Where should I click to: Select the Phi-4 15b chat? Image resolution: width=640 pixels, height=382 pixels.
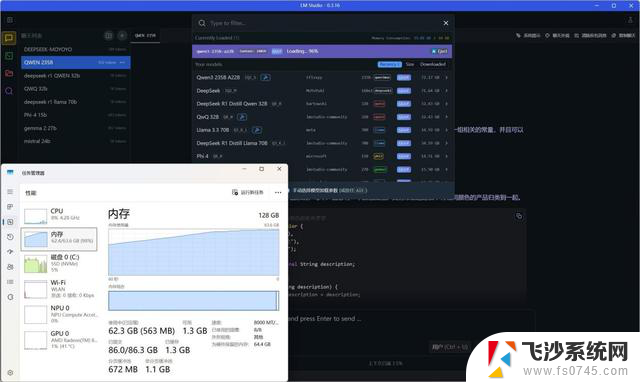point(76,115)
